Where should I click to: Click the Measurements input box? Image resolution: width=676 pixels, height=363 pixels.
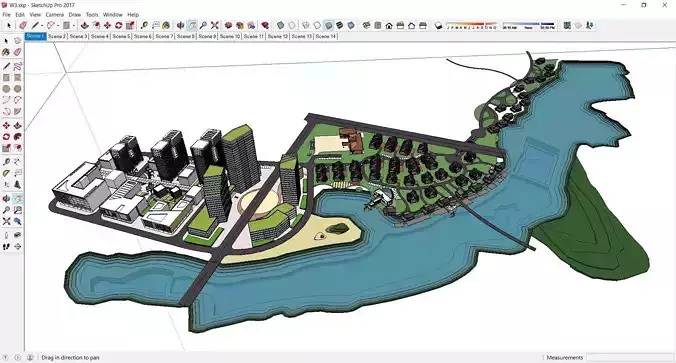pyautogui.click(x=629, y=357)
